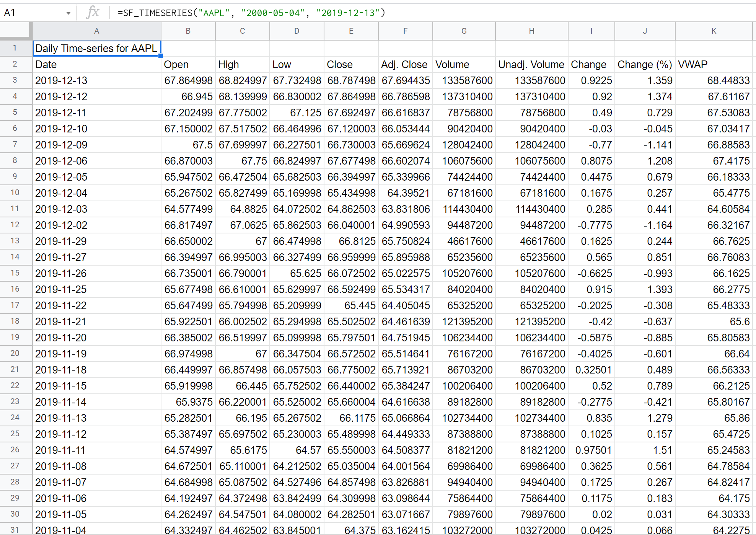Viewport: 756px width, 535px height.
Task: Click date cell 2019-11-05
Action: pyautogui.click(x=97, y=515)
